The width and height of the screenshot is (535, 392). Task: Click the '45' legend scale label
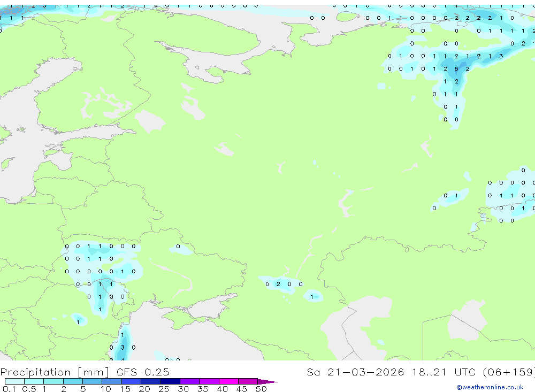242,389
